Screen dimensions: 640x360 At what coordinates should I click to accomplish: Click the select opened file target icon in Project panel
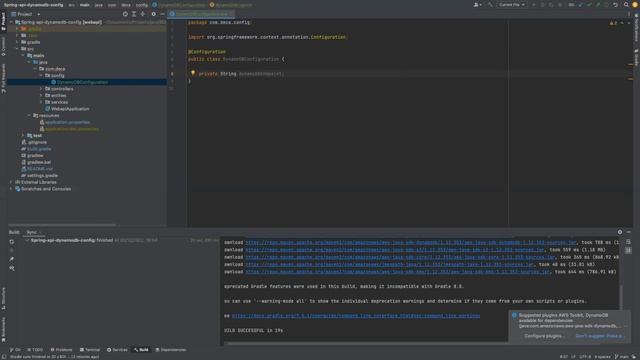[125, 14]
